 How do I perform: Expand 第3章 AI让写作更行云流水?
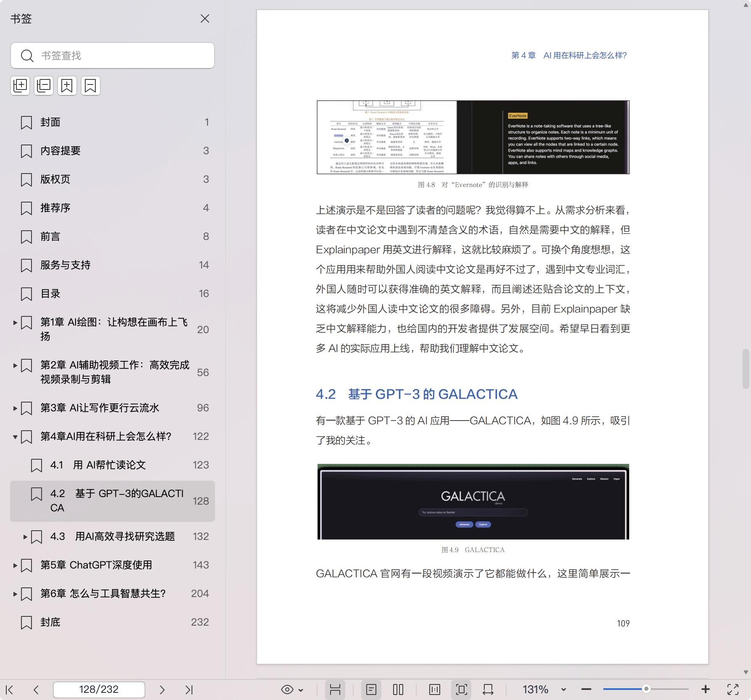click(15, 408)
